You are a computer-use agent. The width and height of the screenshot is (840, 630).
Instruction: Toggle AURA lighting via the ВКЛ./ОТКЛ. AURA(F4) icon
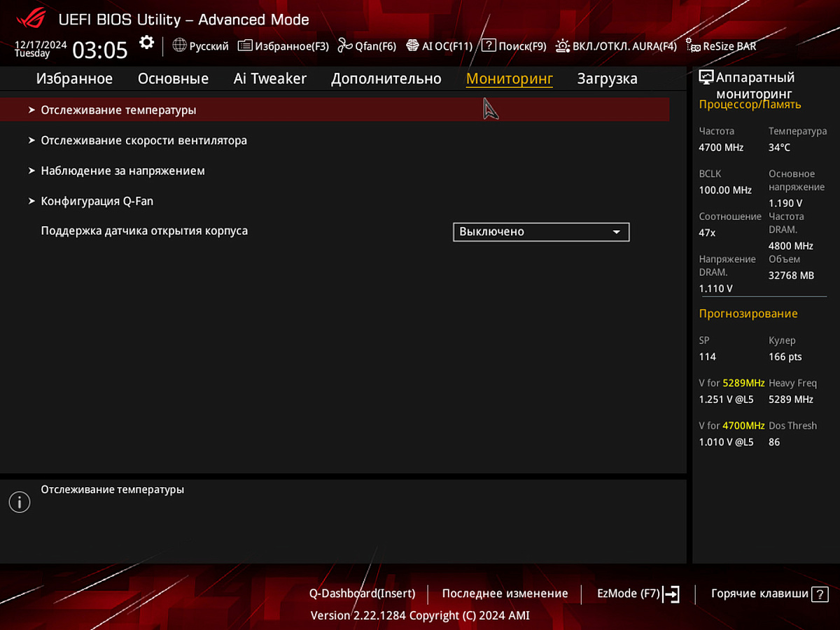(562, 46)
